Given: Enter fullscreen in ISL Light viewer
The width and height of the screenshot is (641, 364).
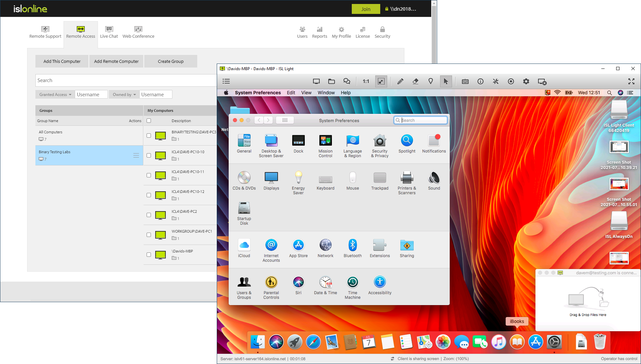Looking at the screenshot, I should click(x=631, y=81).
